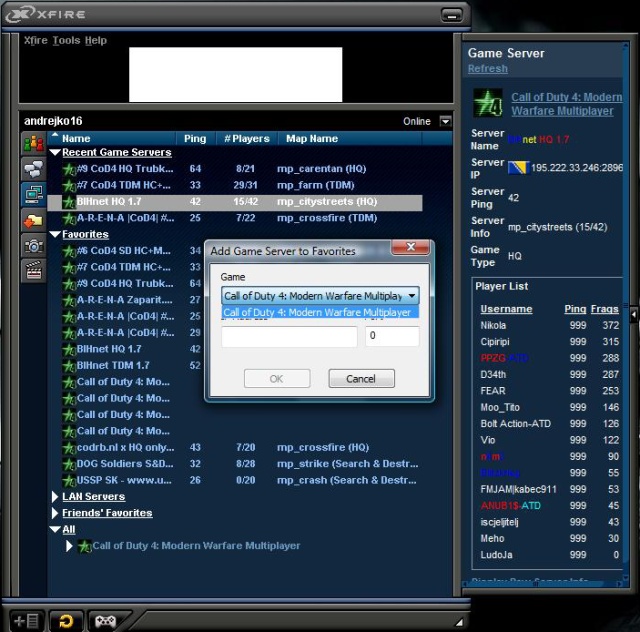Click the collapse arrow on side panel edge

[634, 314]
